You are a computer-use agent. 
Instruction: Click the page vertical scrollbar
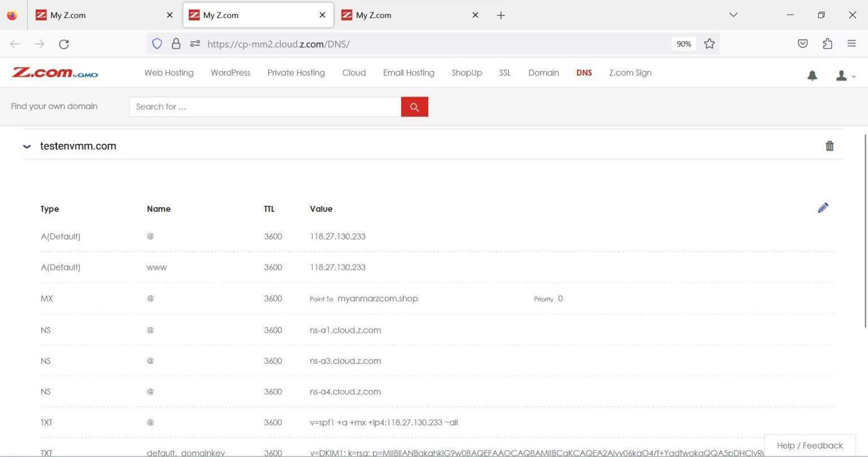point(865,230)
